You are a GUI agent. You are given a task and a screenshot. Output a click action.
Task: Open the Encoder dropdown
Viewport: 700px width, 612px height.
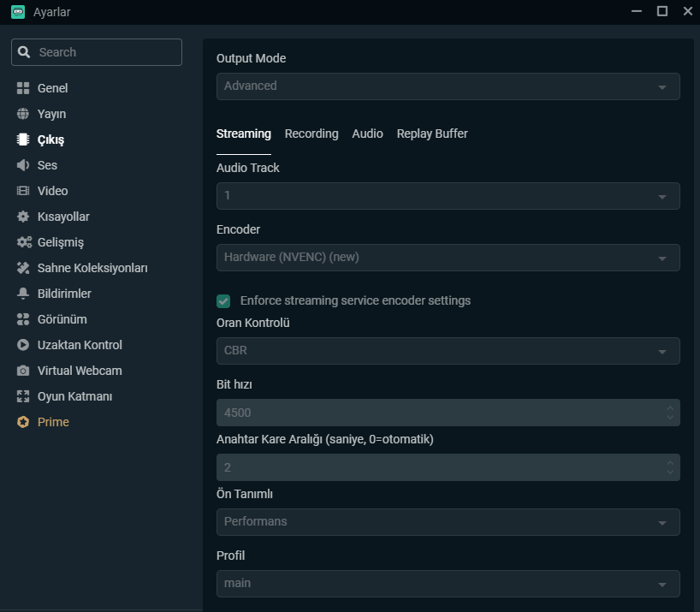(448, 258)
